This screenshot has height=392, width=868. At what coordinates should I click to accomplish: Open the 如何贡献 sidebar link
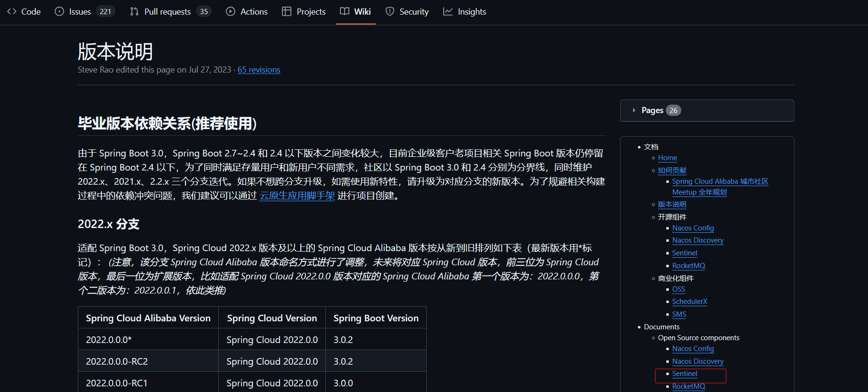672,170
